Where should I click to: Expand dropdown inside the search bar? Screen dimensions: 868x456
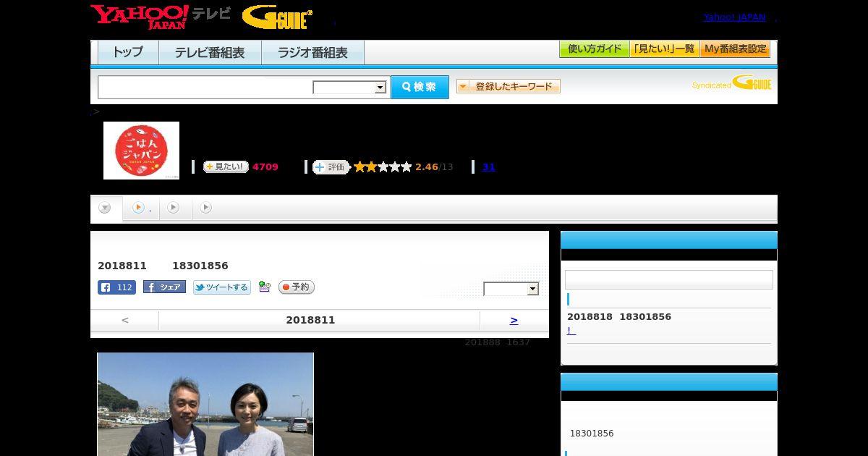(x=350, y=88)
